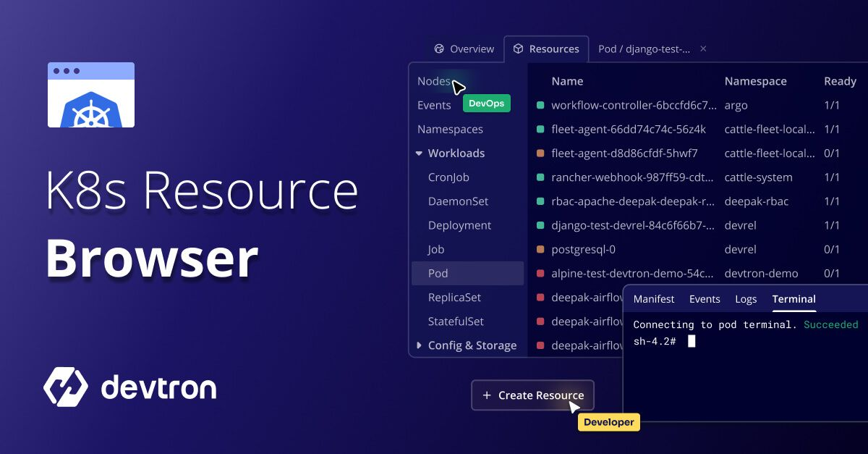Select StatefulSet in the sidebar
Screen dimensions: 868x454
pos(456,321)
